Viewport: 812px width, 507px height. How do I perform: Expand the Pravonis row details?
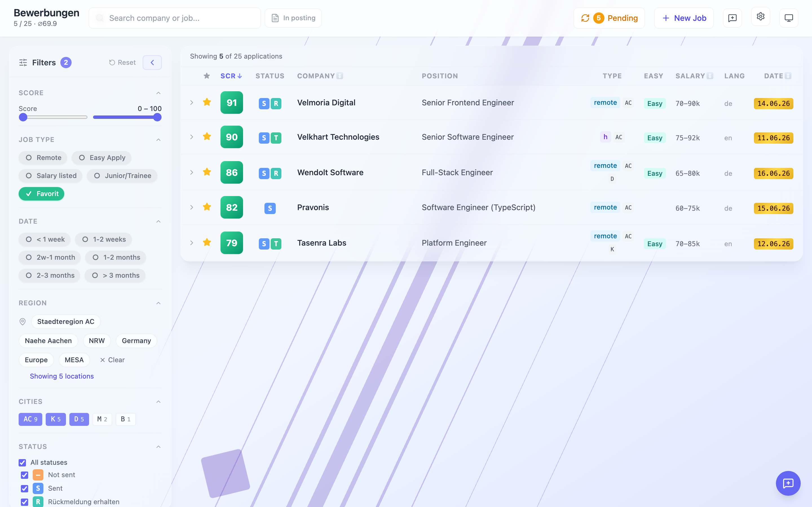(x=192, y=207)
